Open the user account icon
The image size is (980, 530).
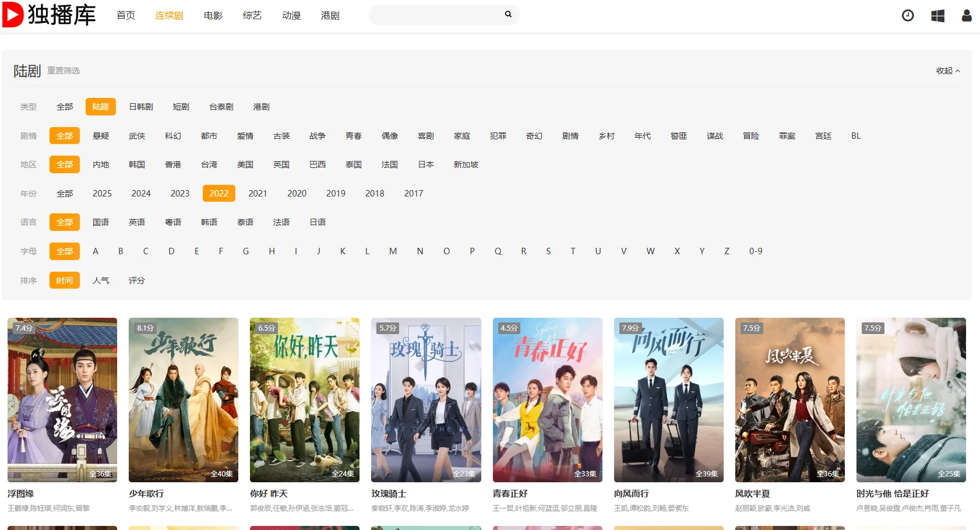coord(967,16)
